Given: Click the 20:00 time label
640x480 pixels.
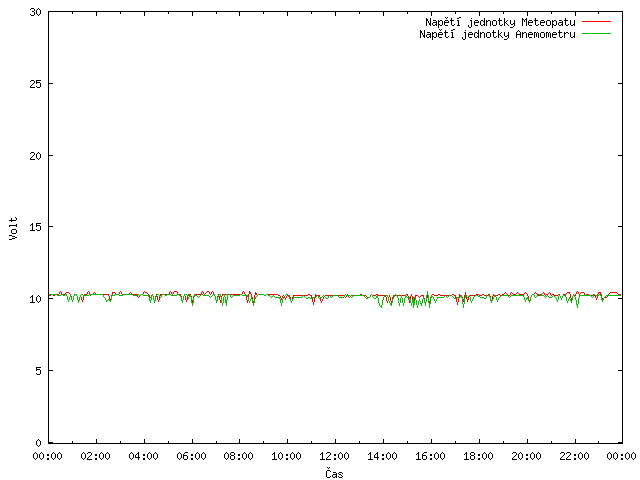Looking at the screenshot, I should [527, 456].
